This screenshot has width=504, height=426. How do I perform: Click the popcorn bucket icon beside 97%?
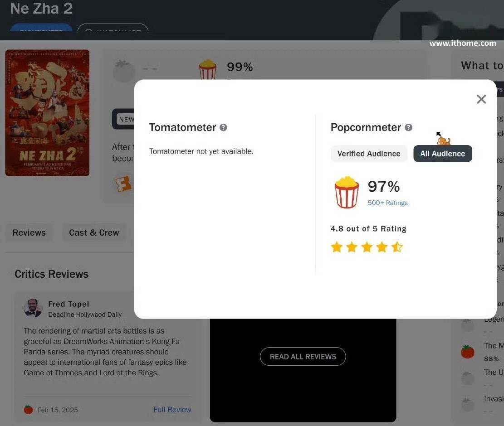347,192
